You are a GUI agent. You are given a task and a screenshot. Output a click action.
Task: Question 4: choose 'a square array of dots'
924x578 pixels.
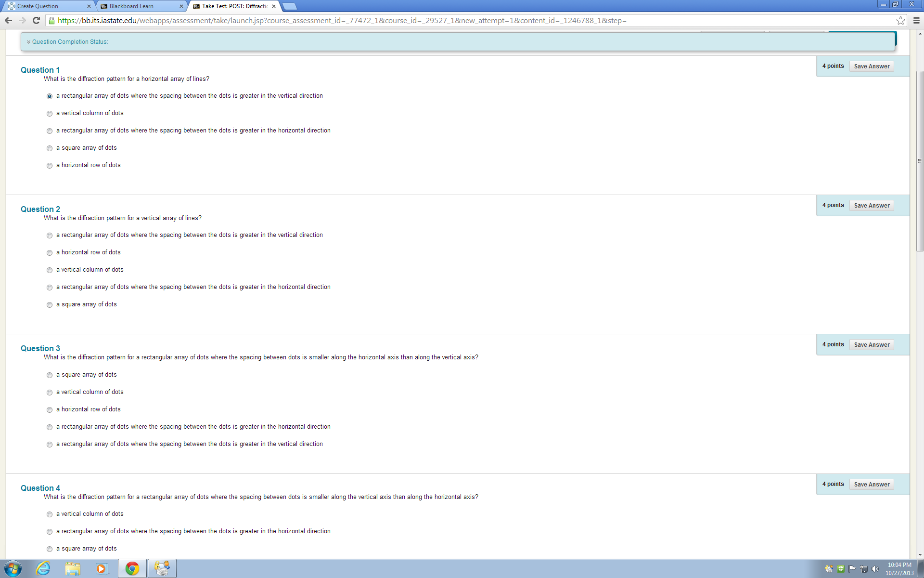[x=50, y=549]
